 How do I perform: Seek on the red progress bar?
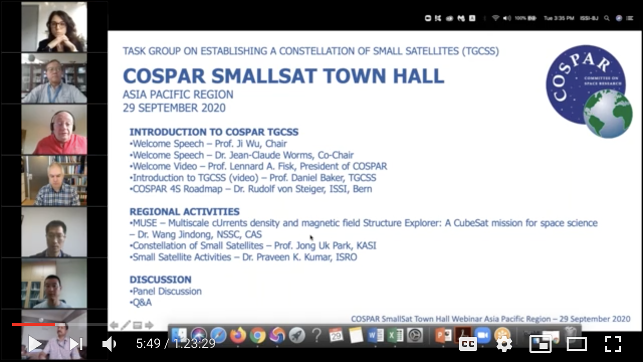tap(33, 324)
